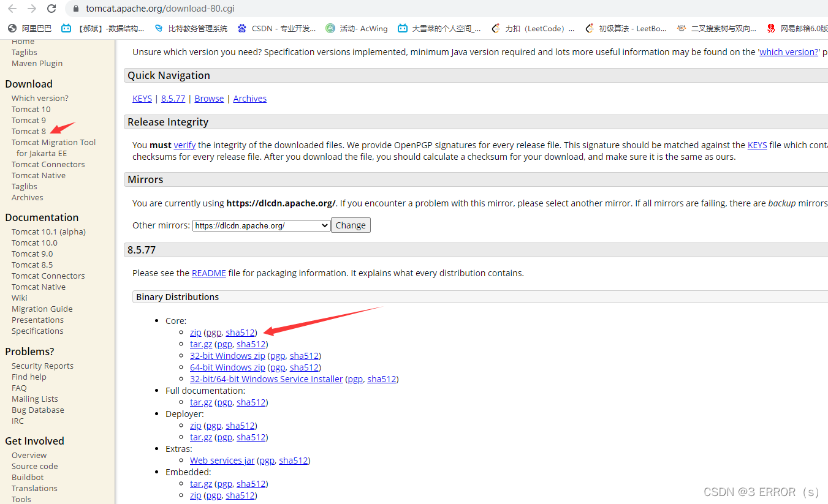Open the 初级算法 - LeetBook bookmark
Screen dimensions: 828x504
[x=626, y=28]
